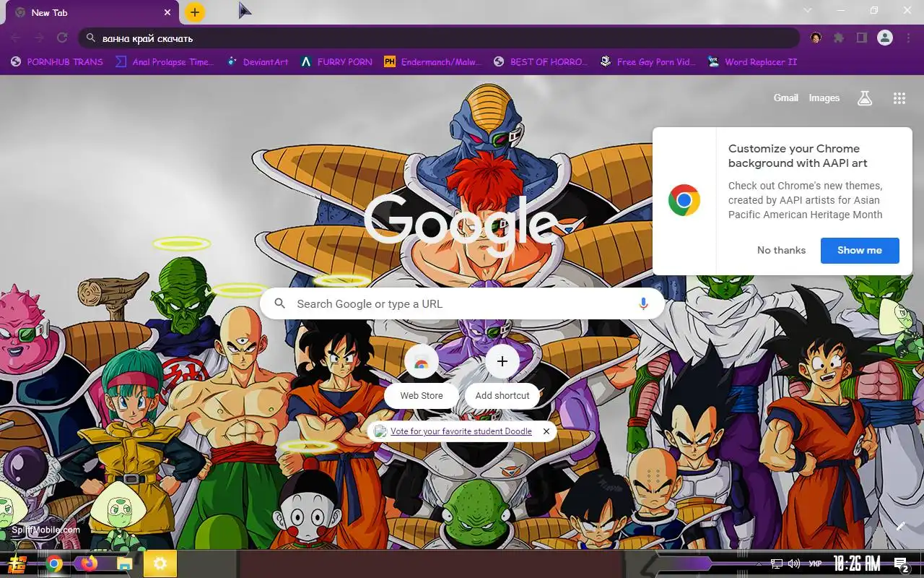The width and height of the screenshot is (924, 578).
Task: Open the Endermanch/Malw... bookmark
Action: [432, 62]
